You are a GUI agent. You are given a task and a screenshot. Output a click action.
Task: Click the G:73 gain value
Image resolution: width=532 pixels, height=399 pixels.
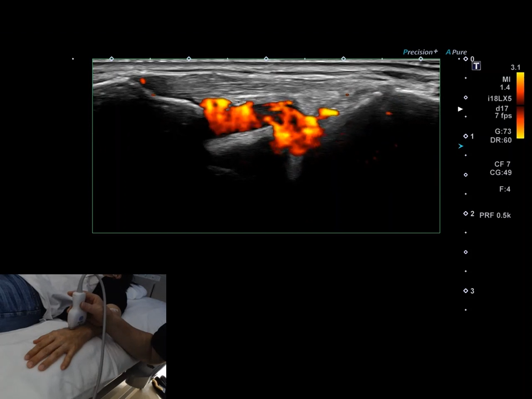[x=503, y=132]
